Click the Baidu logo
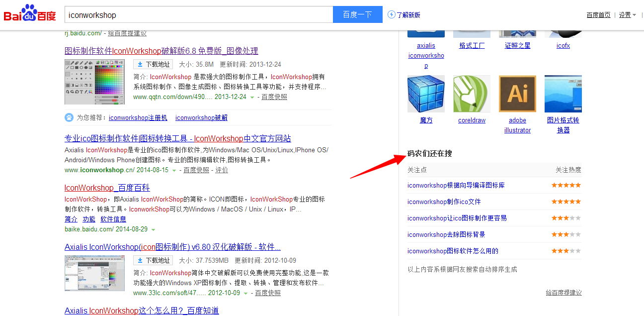 point(30,14)
